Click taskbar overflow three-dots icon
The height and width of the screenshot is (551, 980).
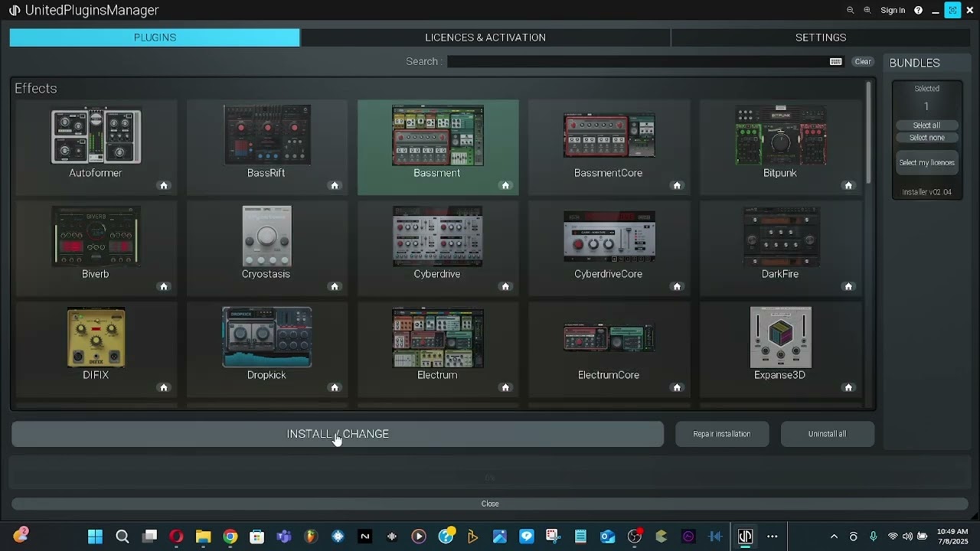pos(772,536)
